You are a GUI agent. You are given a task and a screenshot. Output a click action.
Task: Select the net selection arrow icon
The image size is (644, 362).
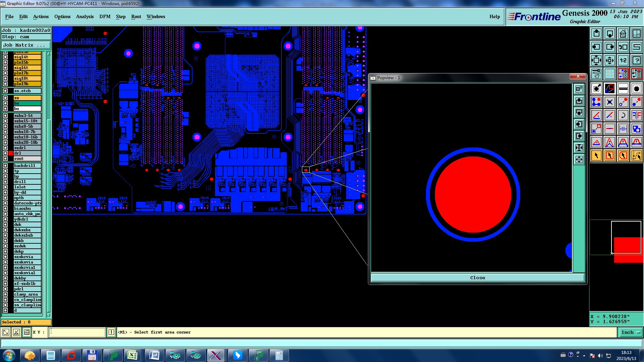pyautogui.click(x=636, y=156)
